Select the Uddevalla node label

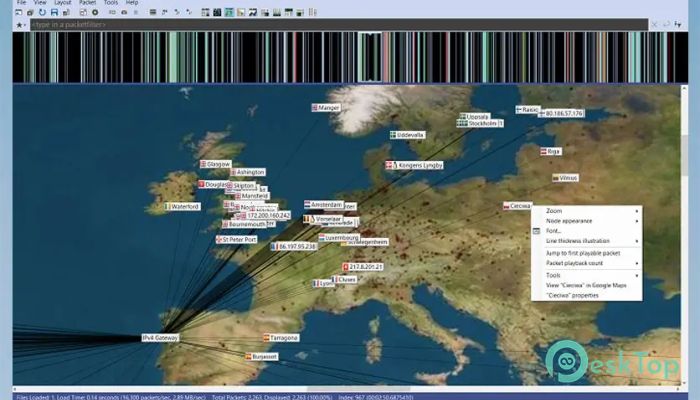pos(408,135)
